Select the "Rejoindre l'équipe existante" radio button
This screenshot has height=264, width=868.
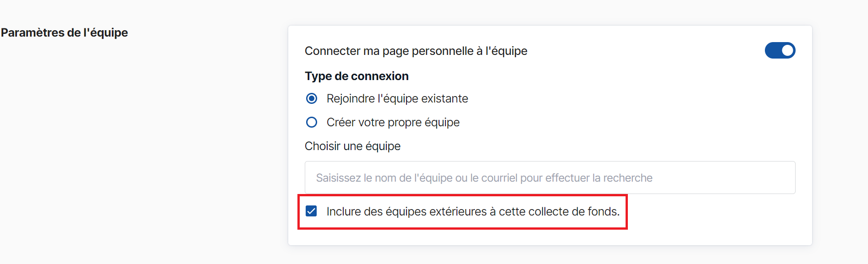click(x=312, y=98)
